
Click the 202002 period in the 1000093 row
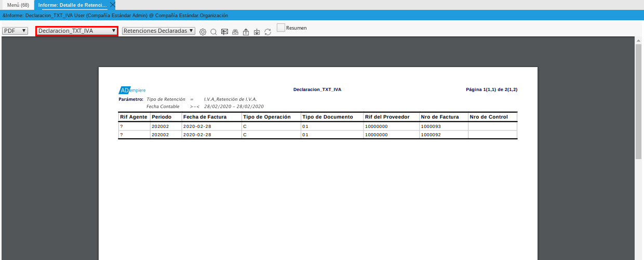click(160, 126)
